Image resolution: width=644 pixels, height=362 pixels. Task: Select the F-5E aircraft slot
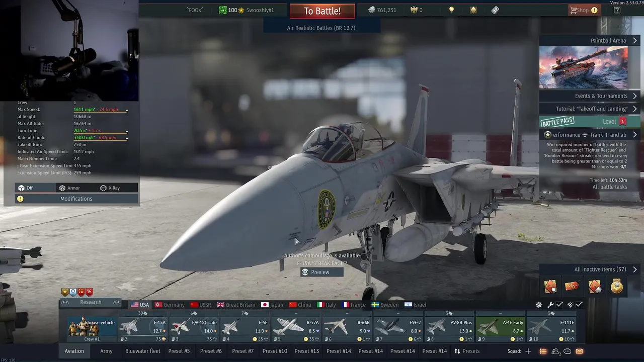[245, 327]
